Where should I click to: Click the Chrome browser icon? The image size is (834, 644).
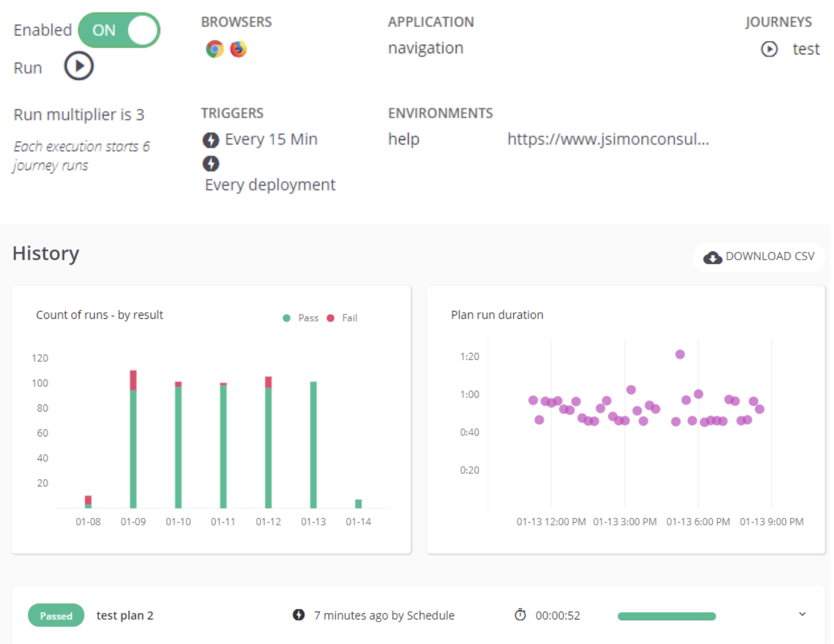(215, 49)
